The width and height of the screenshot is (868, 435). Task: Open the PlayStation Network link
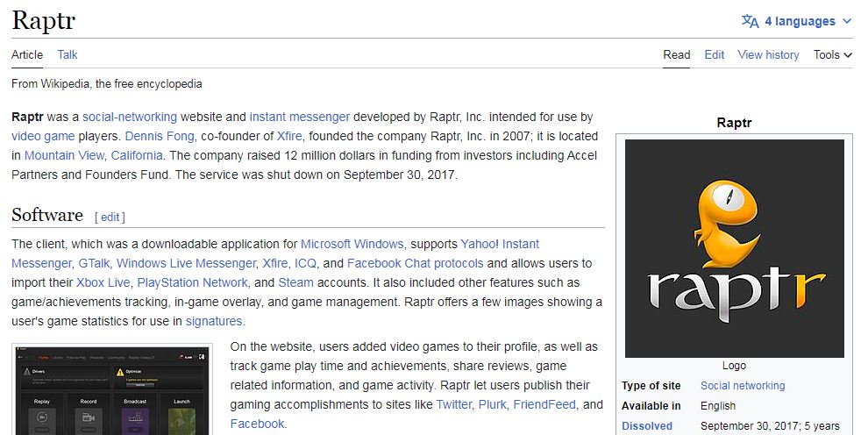(192, 282)
